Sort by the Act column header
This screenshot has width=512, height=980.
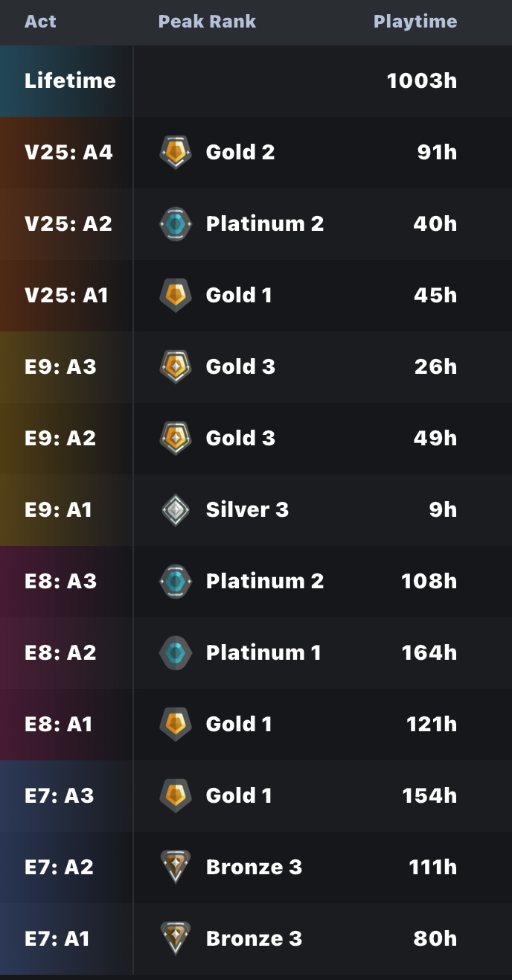tap(40, 22)
